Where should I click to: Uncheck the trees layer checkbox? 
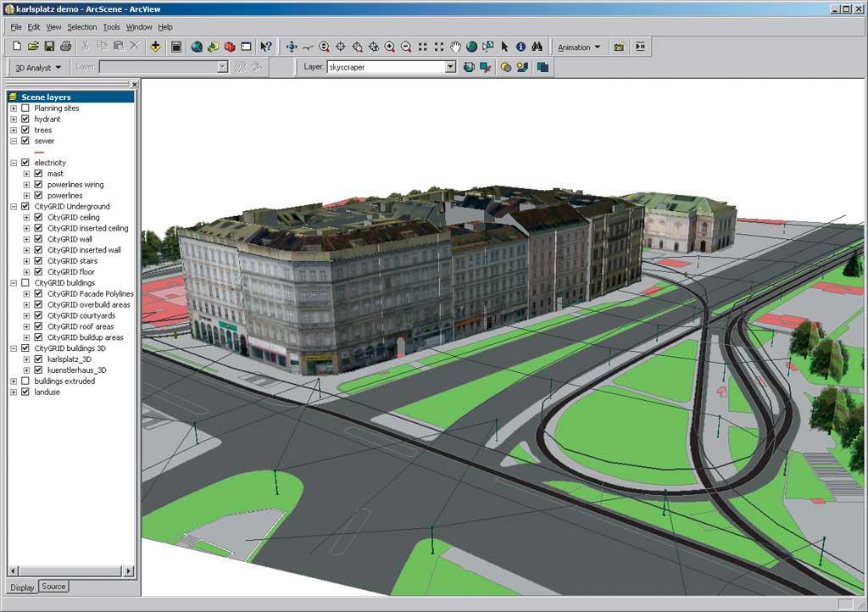(x=25, y=130)
